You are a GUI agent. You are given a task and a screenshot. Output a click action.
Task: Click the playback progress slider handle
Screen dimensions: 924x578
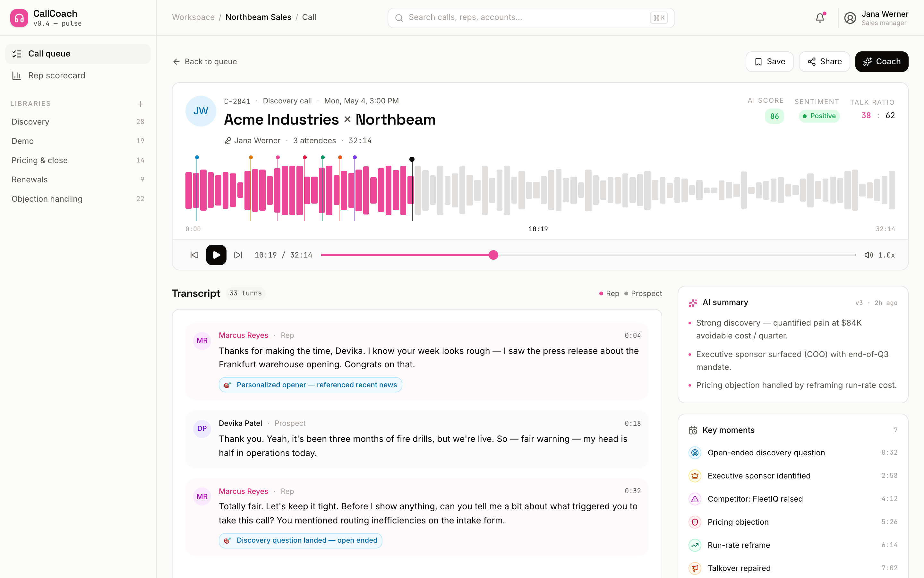click(493, 255)
